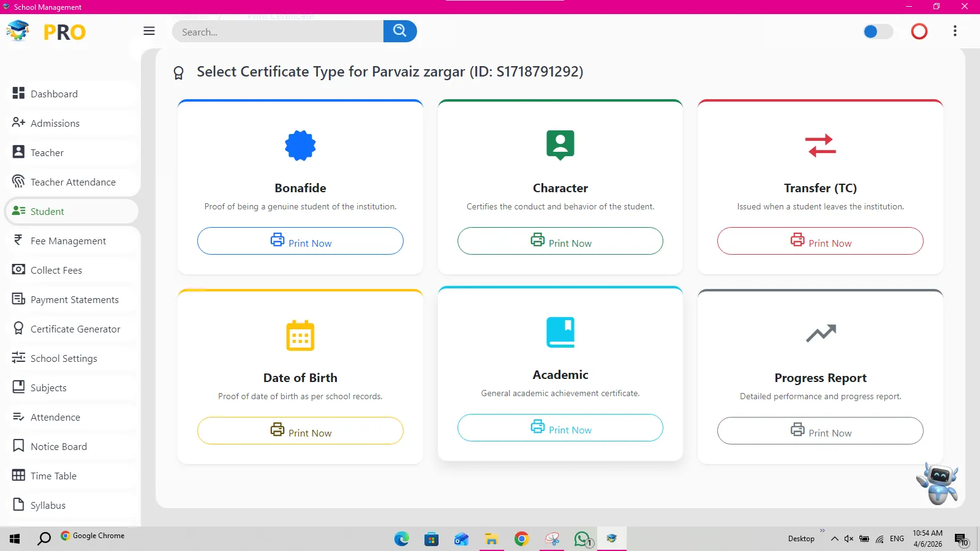The height and width of the screenshot is (551, 980).
Task: Click the taskbar search magnifier
Action: (x=44, y=539)
